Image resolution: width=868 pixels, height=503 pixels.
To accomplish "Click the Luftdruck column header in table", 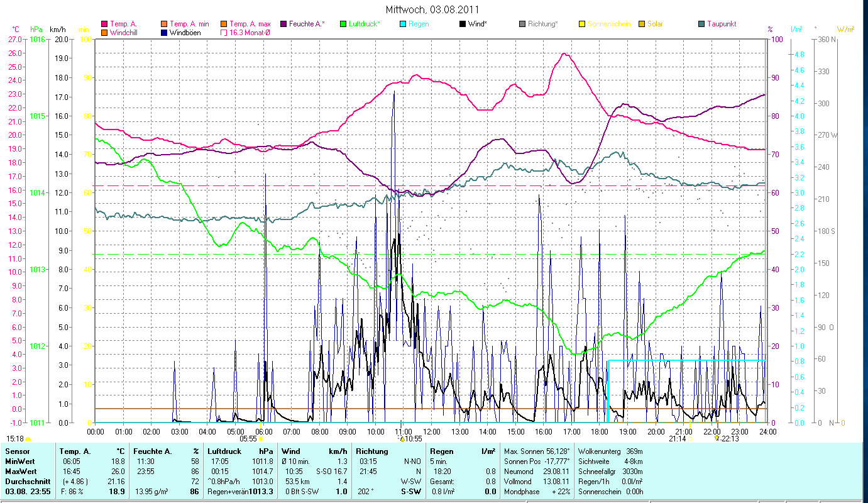I will (224, 451).
